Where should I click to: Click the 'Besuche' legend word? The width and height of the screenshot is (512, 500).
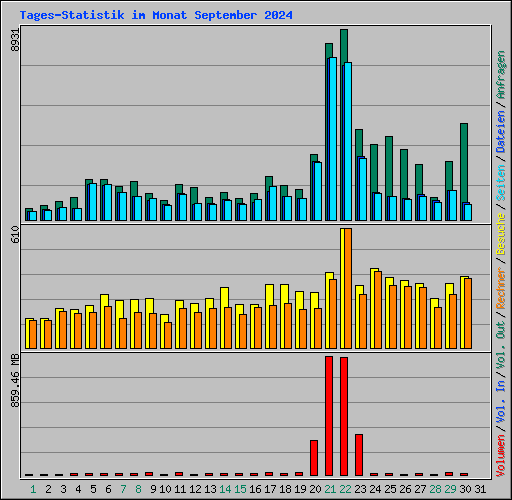501,234
